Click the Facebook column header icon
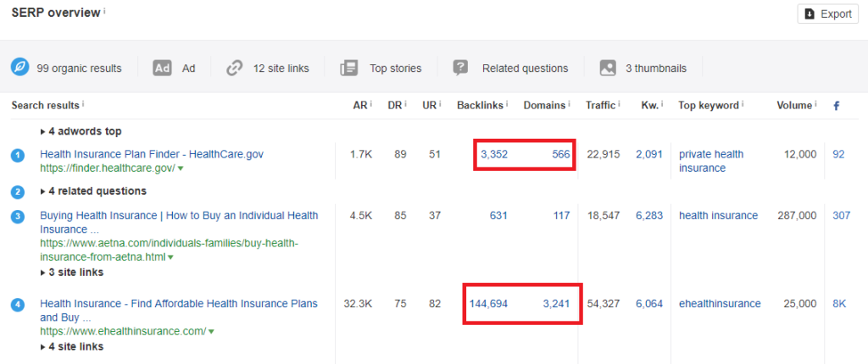 pyautogui.click(x=836, y=106)
